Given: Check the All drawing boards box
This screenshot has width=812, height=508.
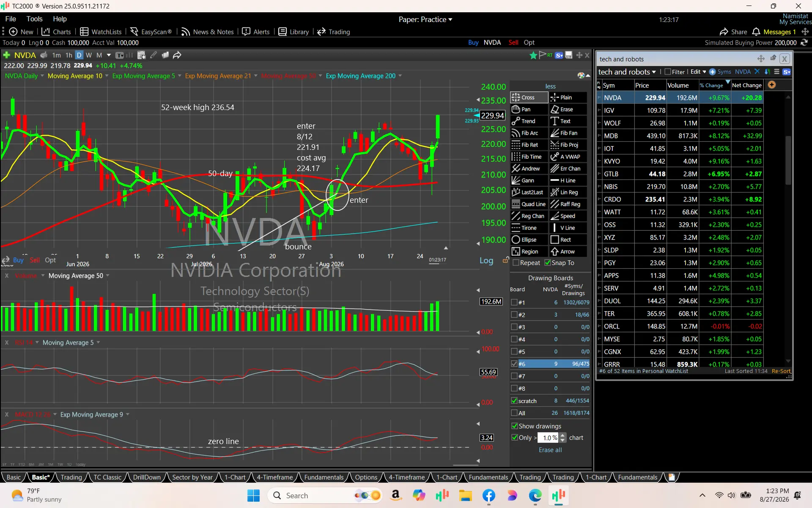Looking at the screenshot, I should pyautogui.click(x=514, y=413).
